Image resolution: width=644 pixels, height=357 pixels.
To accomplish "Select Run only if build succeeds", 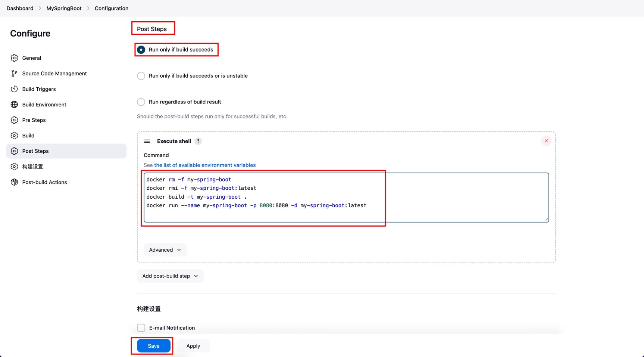I will point(141,50).
